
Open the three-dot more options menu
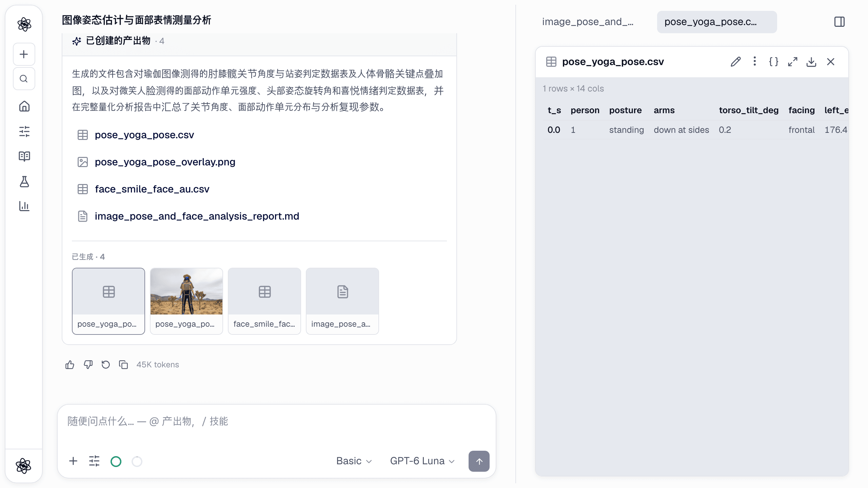coord(754,61)
